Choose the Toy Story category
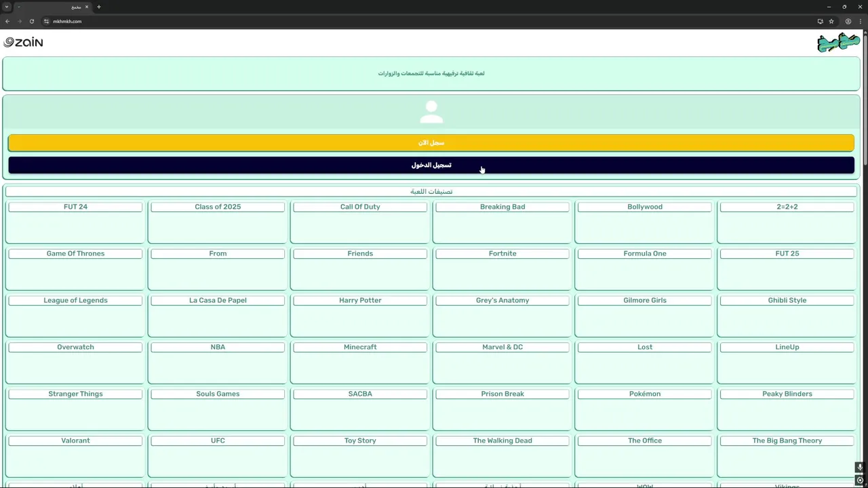Image resolution: width=868 pixels, height=488 pixels. coord(360,455)
